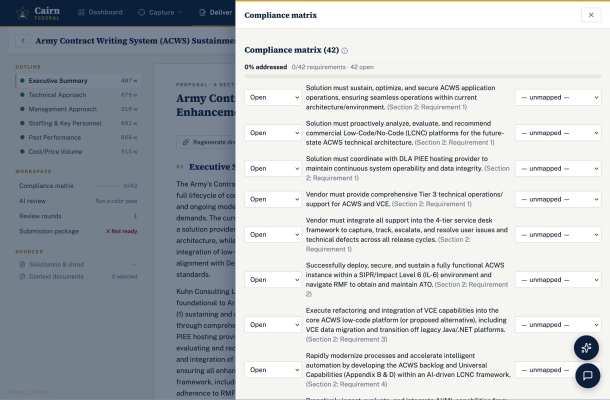Viewport: 610px width, 400px height.
Task: Click the Capture target icon
Action: (142, 12)
